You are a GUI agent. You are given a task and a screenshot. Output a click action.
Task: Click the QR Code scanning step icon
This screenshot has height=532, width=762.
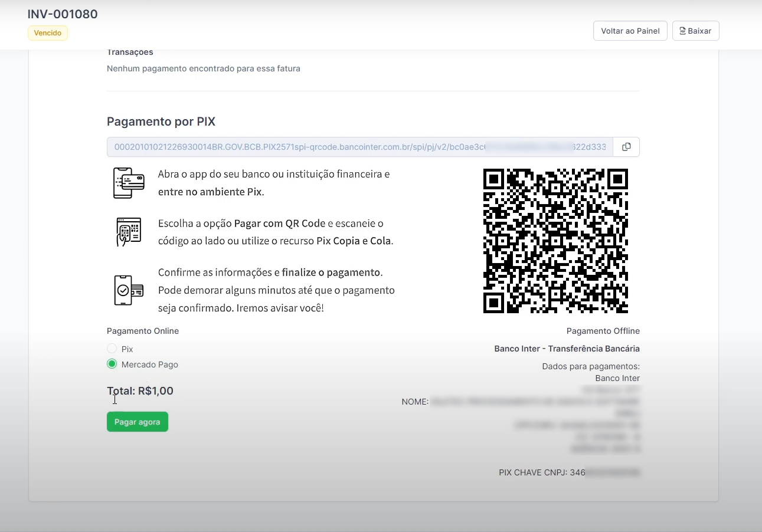coord(127,231)
